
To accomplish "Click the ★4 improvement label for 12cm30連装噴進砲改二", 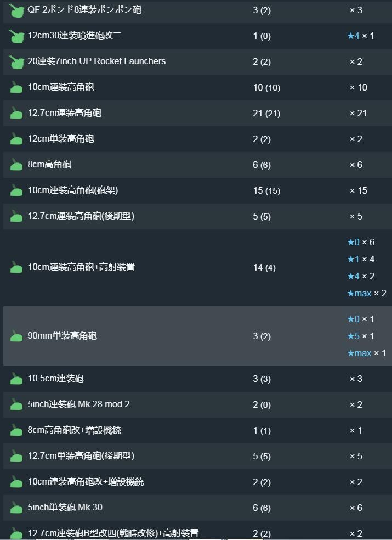I will pos(354,36).
